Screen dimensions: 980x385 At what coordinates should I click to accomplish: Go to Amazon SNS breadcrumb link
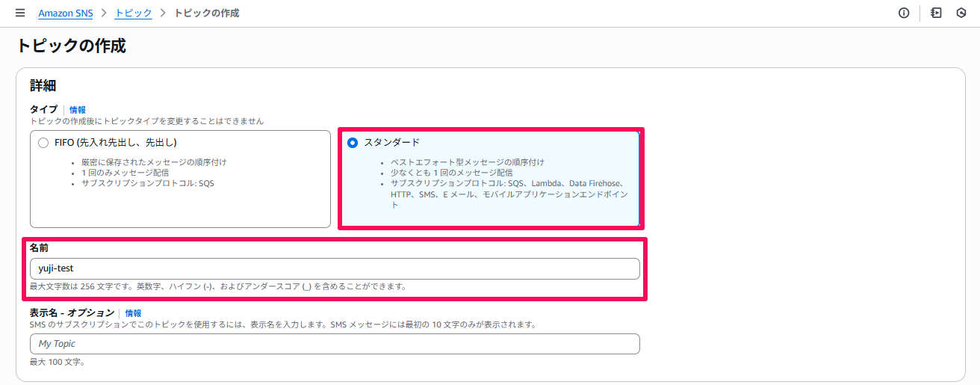pyautogui.click(x=66, y=13)
